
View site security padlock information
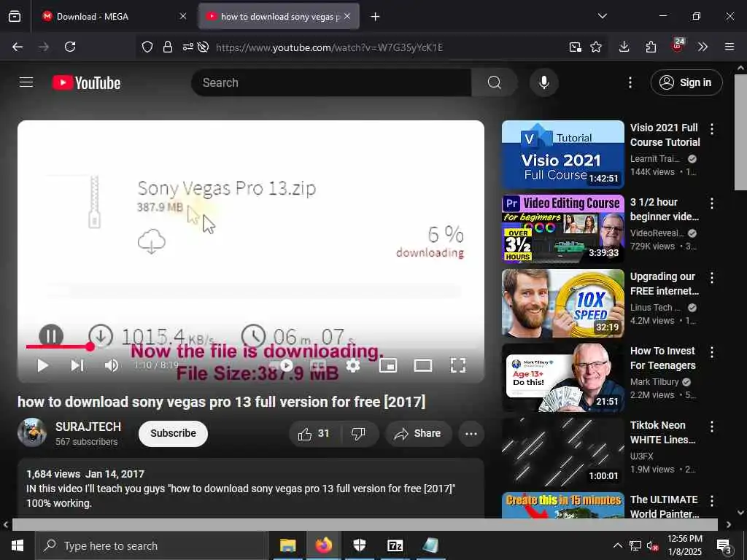coord(167,47)
